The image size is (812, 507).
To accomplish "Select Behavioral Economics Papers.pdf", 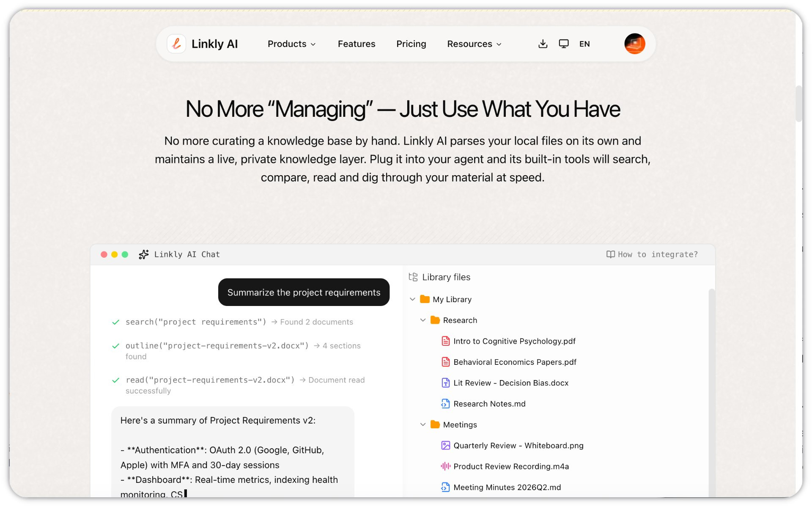I will point(515,362).
